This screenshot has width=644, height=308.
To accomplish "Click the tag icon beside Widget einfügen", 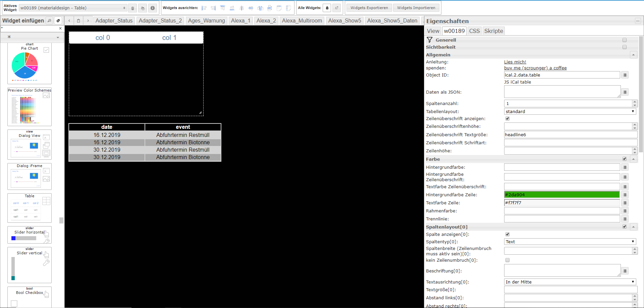I will (x=58, y=20).
